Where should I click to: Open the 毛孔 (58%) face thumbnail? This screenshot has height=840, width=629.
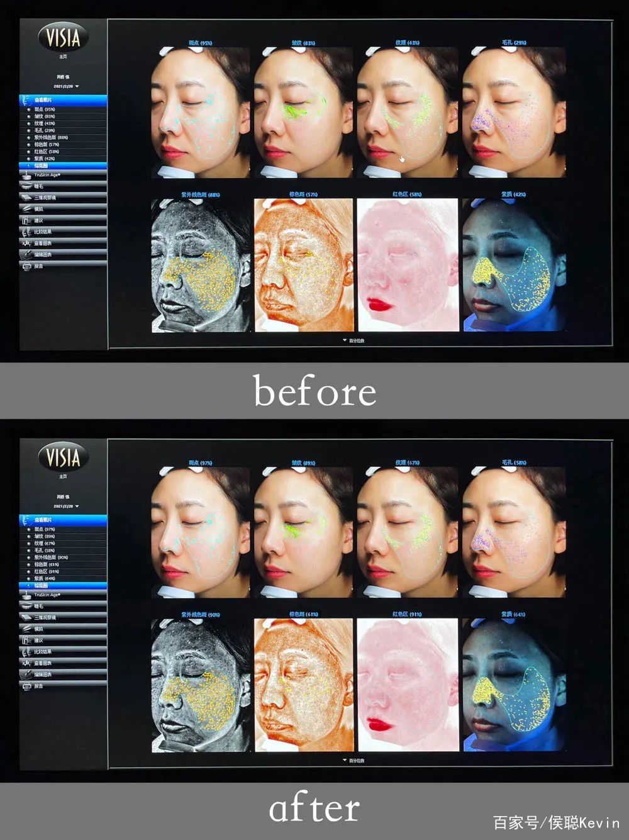(514, 532)
